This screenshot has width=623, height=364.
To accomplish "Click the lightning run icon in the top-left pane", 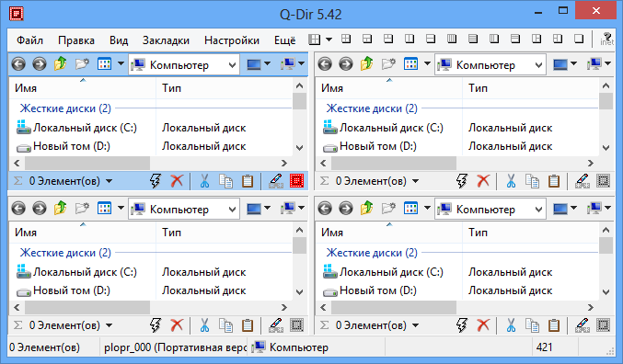I will 156,181.
